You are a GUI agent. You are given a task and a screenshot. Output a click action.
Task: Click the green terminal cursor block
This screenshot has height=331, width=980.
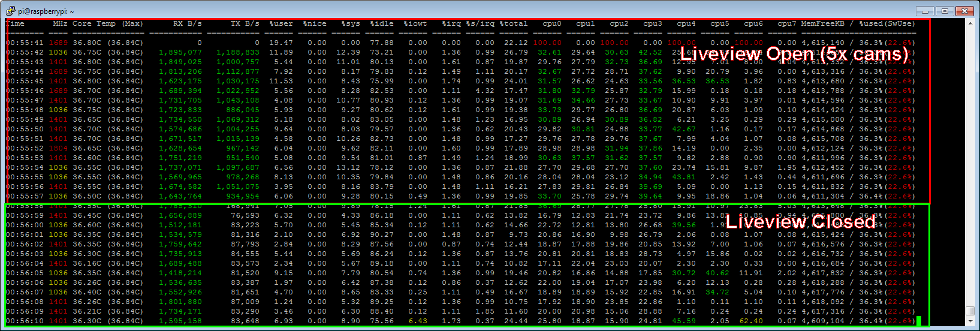tap(919, 321)
